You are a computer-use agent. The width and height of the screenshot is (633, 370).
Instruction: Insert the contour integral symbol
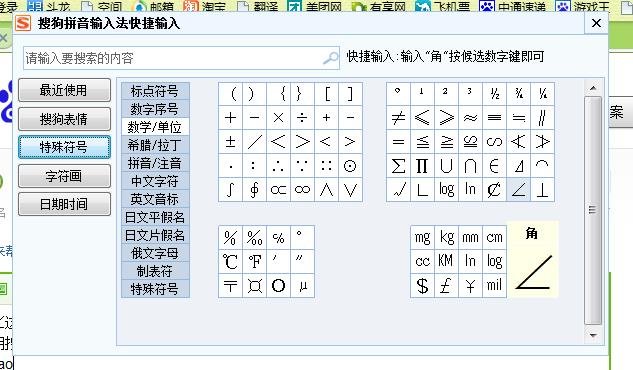(254, 190)
